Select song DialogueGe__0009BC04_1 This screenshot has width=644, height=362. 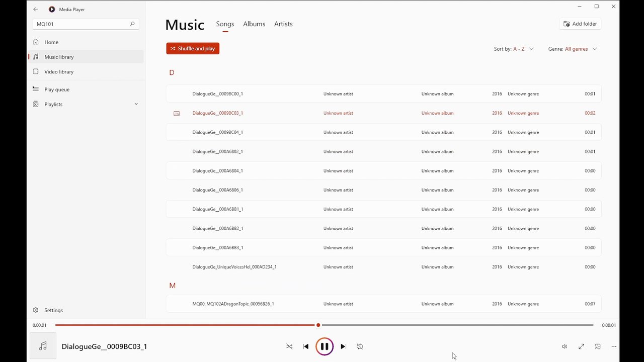point(384,132)
